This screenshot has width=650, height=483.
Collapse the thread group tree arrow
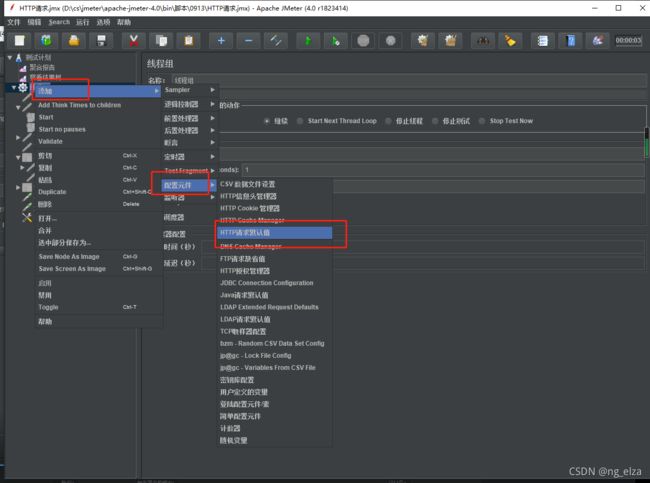tap(14, 87)
